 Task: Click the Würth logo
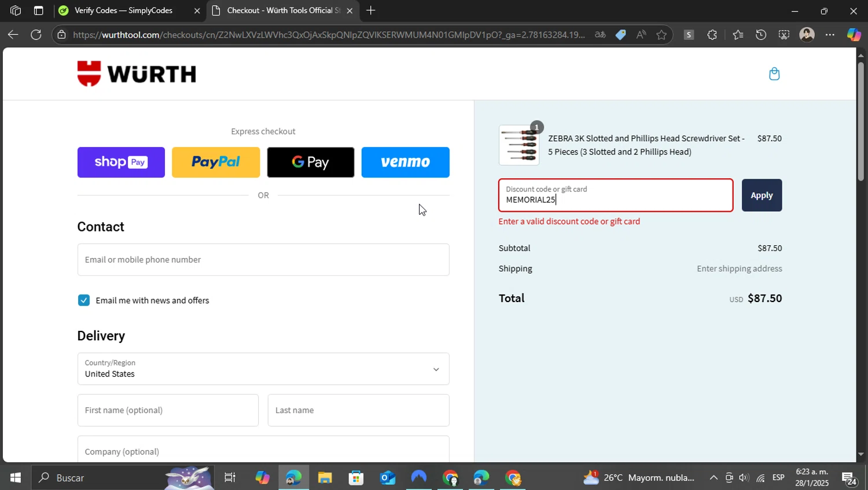click(x=137, y=73)
